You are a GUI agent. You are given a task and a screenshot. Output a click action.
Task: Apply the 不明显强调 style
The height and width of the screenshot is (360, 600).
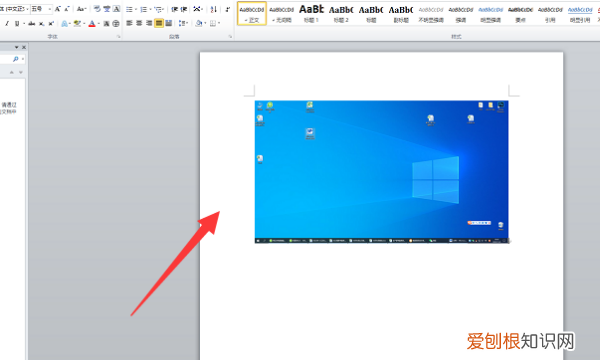point(431,13)
